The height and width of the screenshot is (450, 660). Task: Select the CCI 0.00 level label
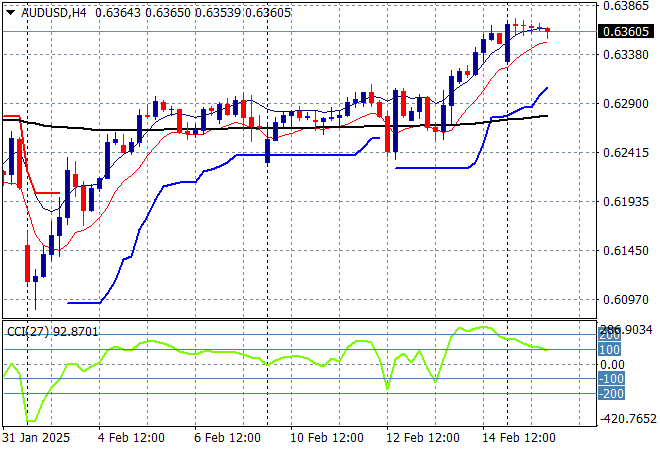[x=612, y=365]
